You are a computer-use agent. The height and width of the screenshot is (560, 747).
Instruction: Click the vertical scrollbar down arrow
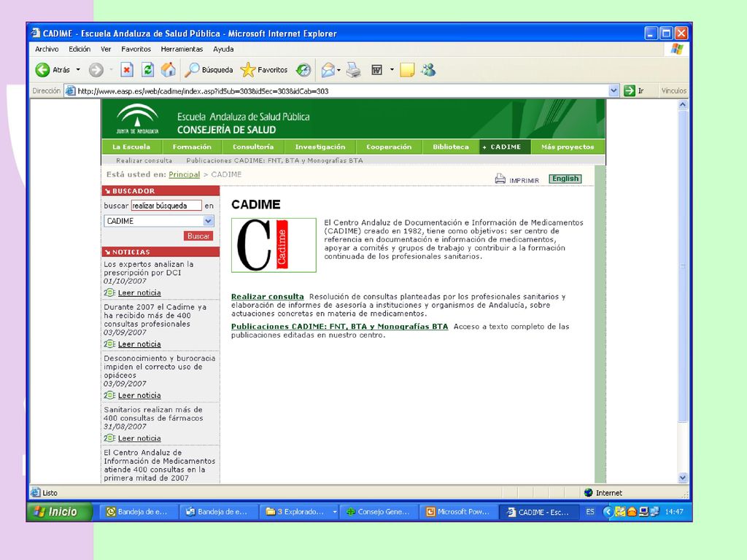pyautogui.click(x=683, y=477)
